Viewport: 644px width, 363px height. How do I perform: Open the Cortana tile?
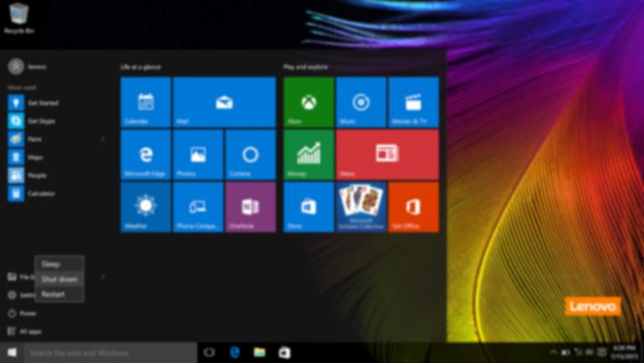251,154
